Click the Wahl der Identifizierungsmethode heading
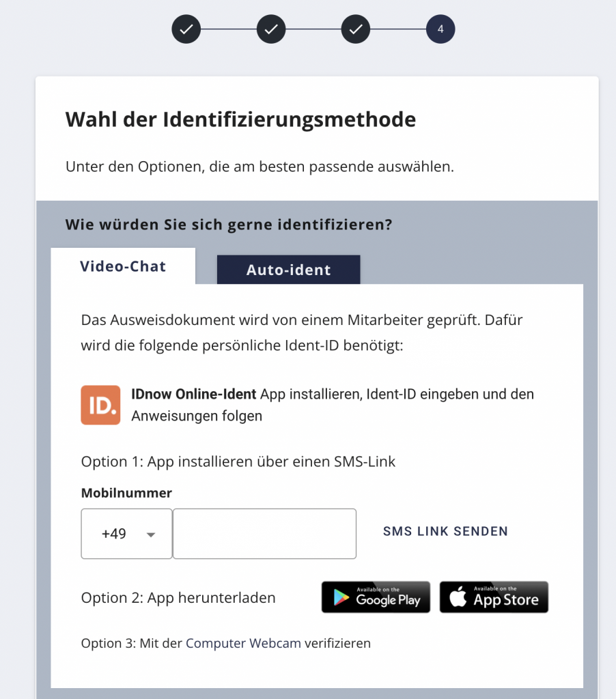616x699 pixels. point(240,120)
